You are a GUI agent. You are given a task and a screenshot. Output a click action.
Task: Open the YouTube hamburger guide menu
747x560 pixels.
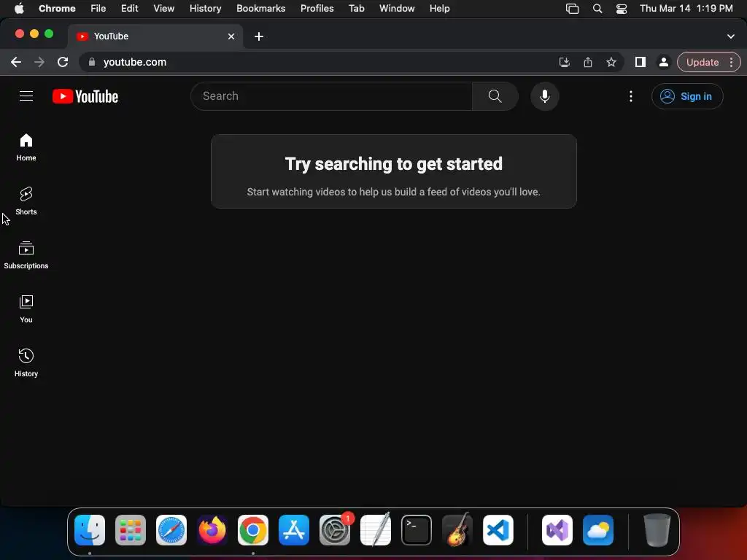[x=26, y=96]
